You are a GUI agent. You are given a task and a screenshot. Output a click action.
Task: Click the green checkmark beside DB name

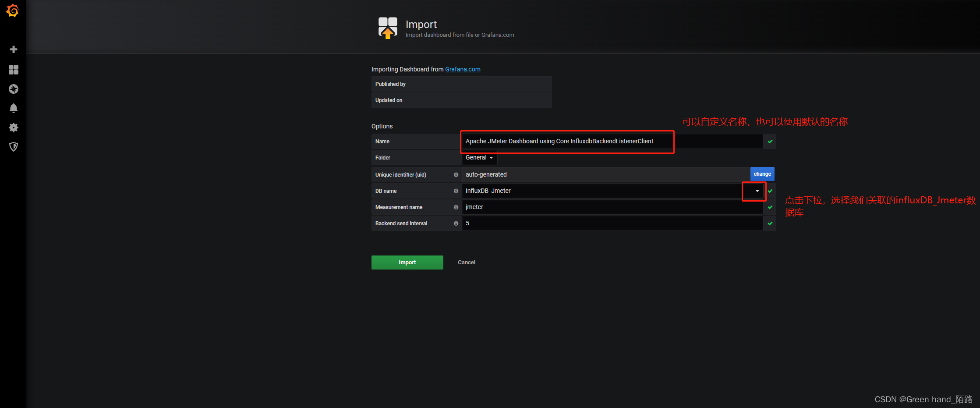[770, 191]
